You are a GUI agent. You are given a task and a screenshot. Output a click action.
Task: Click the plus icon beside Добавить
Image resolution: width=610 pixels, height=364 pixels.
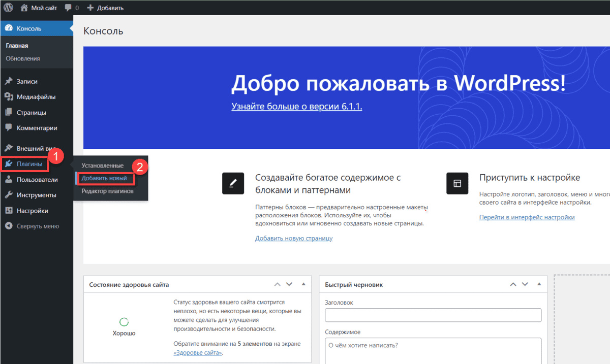(x=91, y=8)
